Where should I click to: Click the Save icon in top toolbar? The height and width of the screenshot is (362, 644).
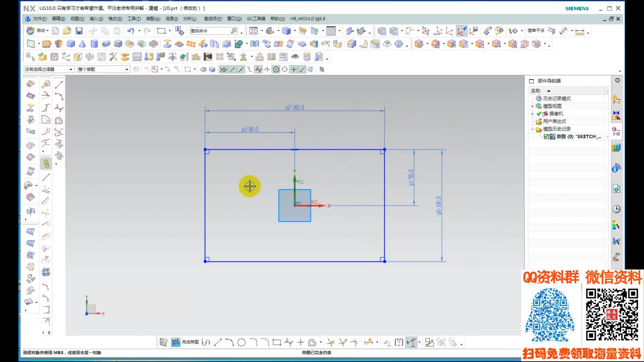click(x=79, y=31)
